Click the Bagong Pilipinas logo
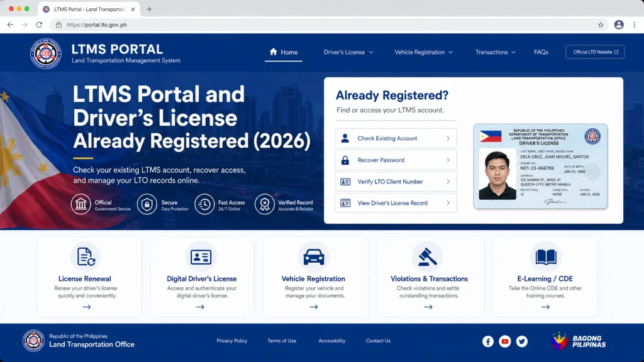Viewport: 644px width, 362px height. tap(579, 341)
